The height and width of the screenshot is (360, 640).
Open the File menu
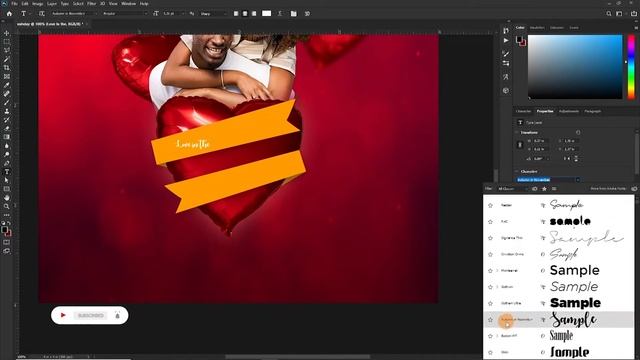pyautogui.click(x=14, y=4)
